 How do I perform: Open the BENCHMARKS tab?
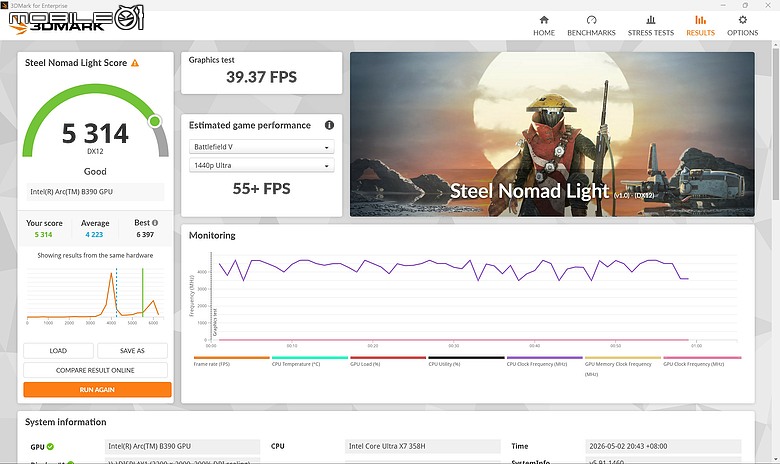(591, 26)
